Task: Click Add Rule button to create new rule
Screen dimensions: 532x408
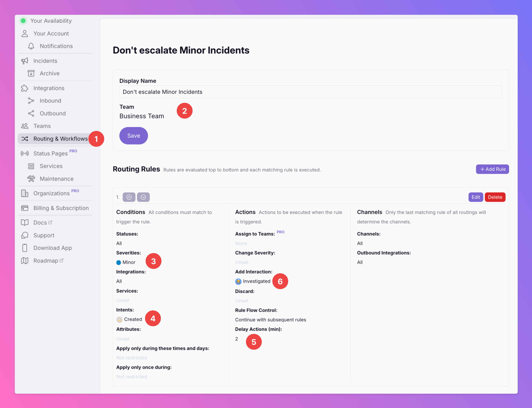Action: (493, 169)
